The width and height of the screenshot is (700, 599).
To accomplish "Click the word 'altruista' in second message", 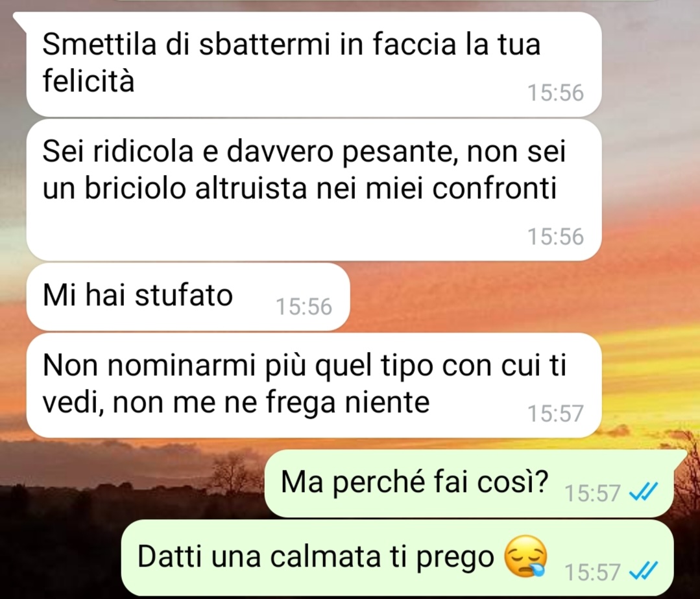I will (251, 188).
